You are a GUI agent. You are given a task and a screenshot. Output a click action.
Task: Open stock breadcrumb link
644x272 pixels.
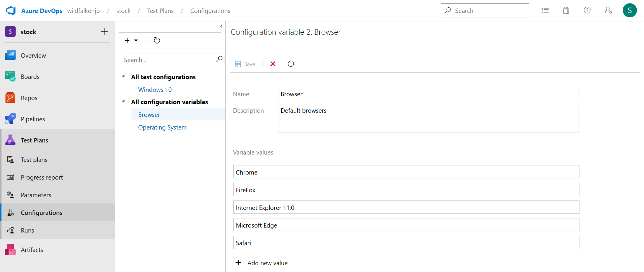point(123,11)
